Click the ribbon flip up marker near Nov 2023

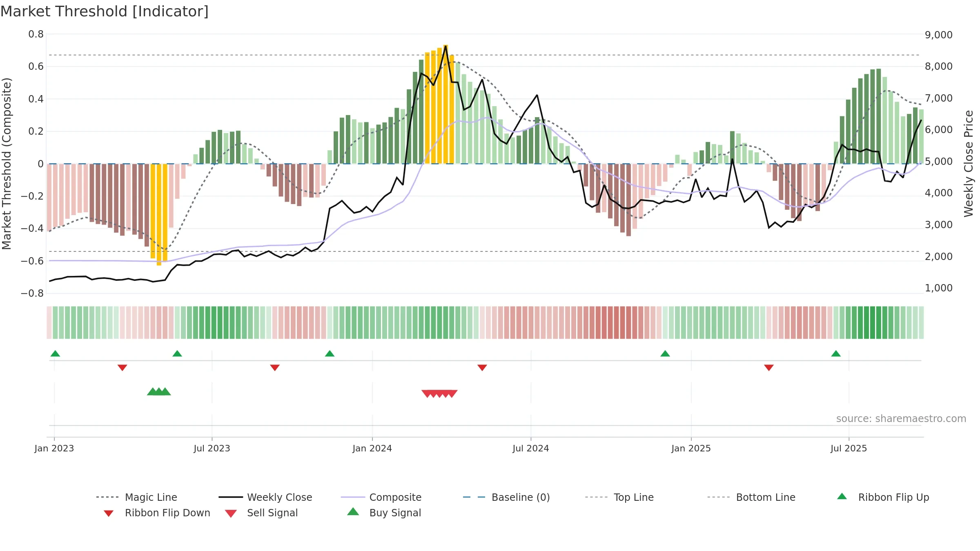pyautogui.click(x=330, y=353)
